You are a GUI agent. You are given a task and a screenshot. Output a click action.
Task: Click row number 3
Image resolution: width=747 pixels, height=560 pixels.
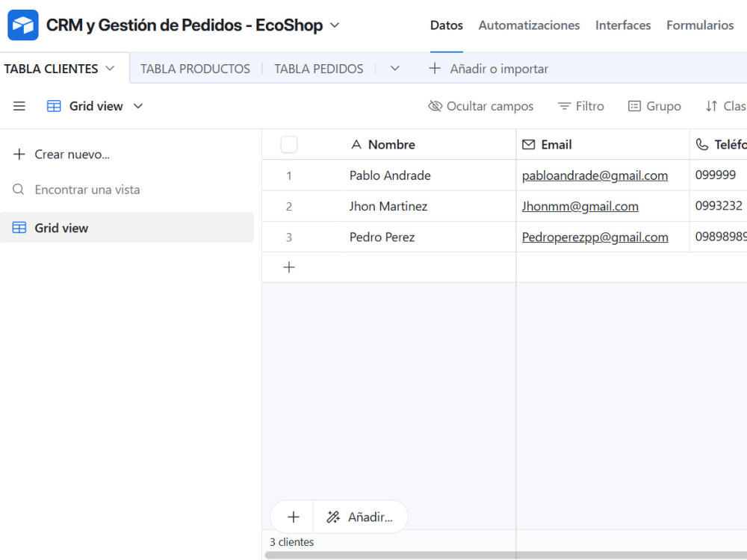point(288,237)
